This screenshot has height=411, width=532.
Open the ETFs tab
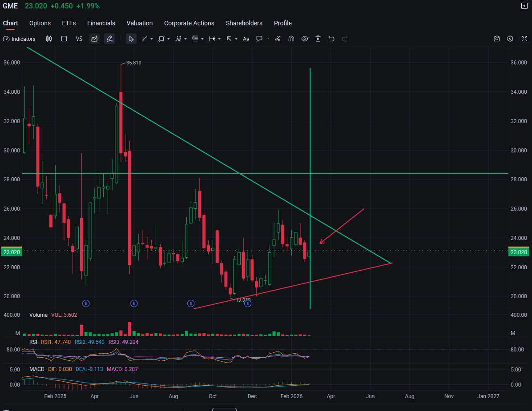click(69, 23)
